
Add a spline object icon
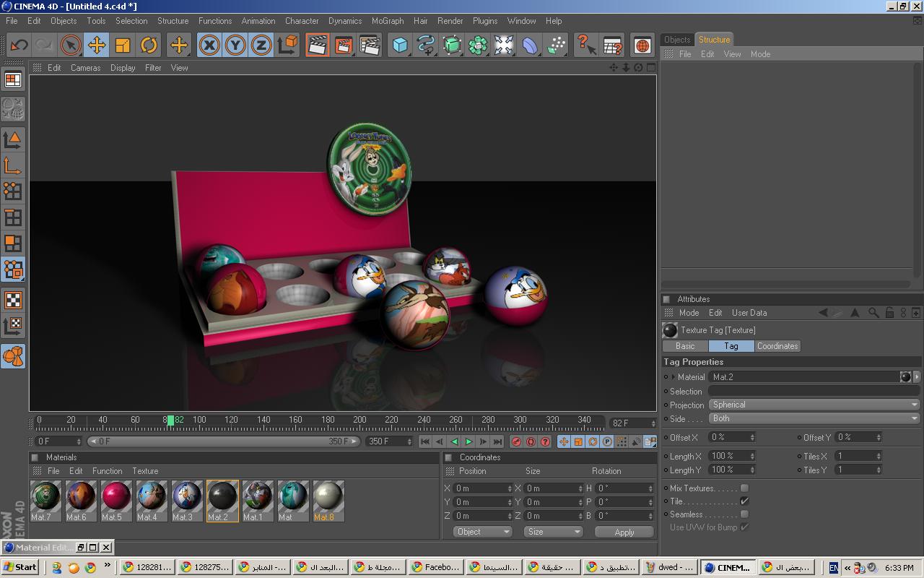point(426,46)
